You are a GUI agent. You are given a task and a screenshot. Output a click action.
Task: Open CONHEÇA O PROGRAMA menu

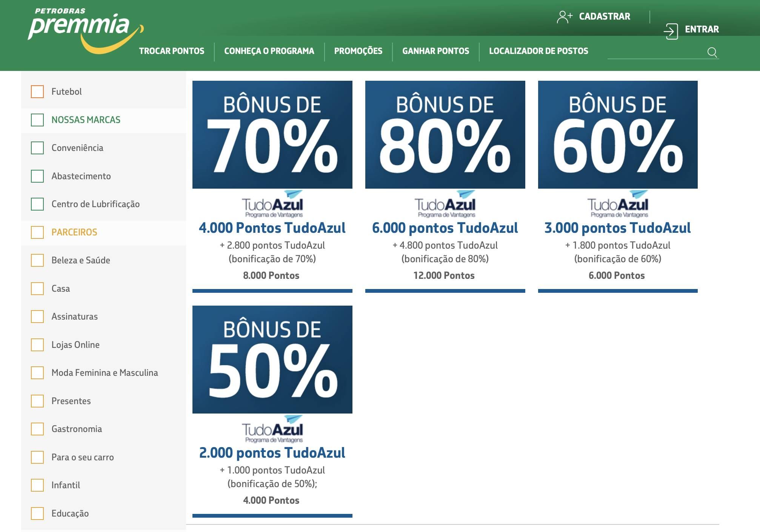[269, 51]
